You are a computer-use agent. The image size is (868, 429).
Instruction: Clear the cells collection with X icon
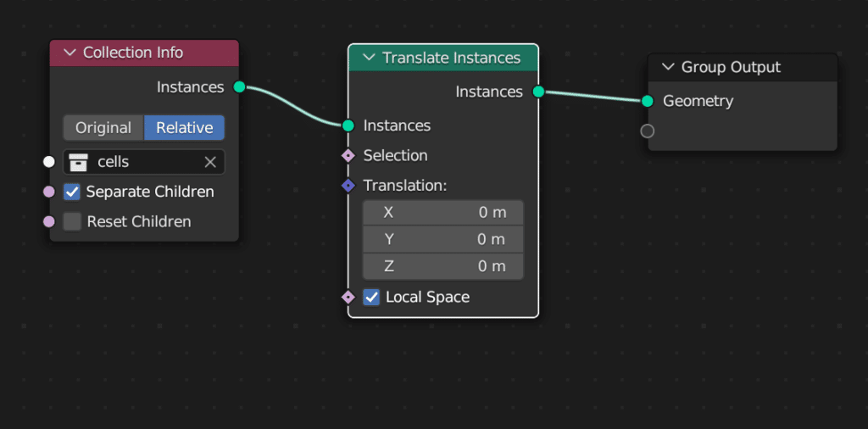click(x=210, y=162)
